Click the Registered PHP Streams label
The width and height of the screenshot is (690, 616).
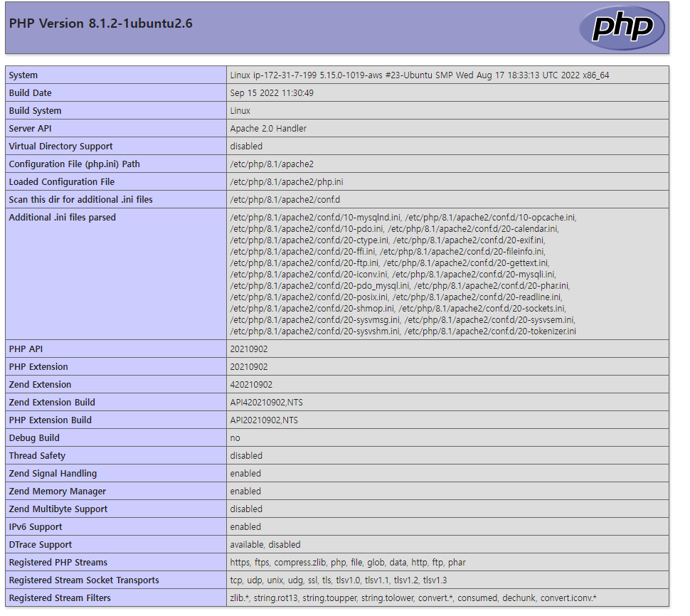[58, 563]
